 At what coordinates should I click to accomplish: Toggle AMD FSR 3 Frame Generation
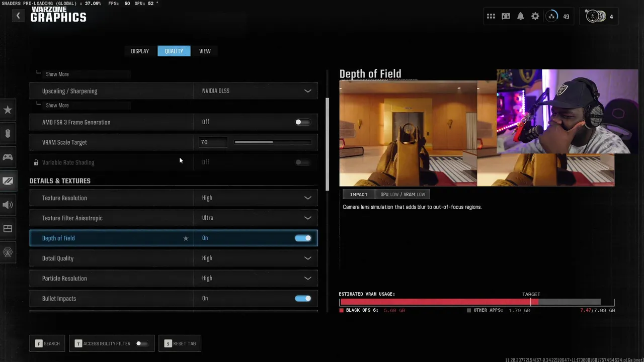pos(302,122)
